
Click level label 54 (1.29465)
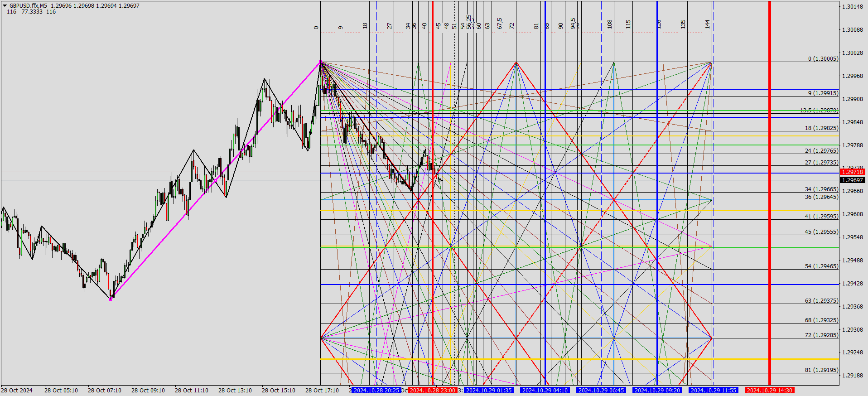(x=821, y=266)
